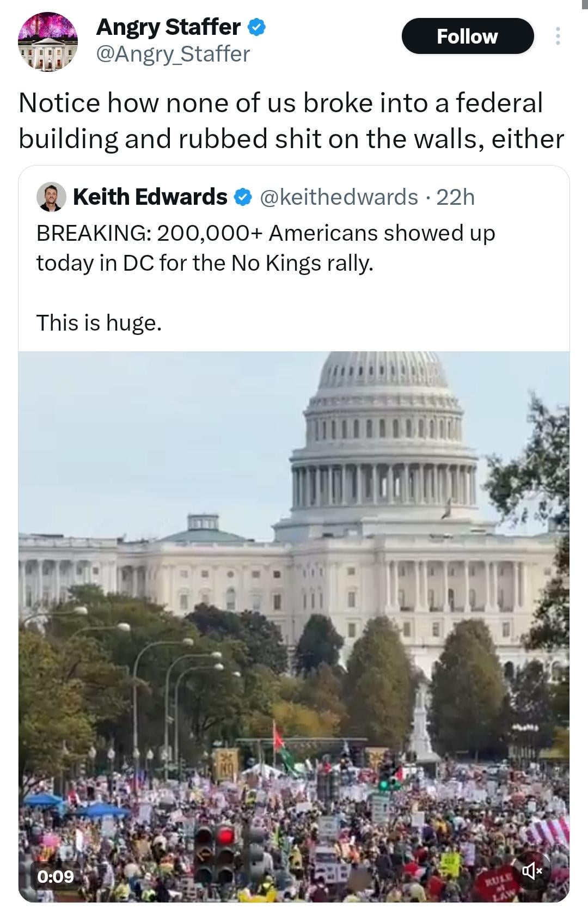Click the main tweet text about federal building
This screenshot has width=588, height=909.
tap(291, 120)
